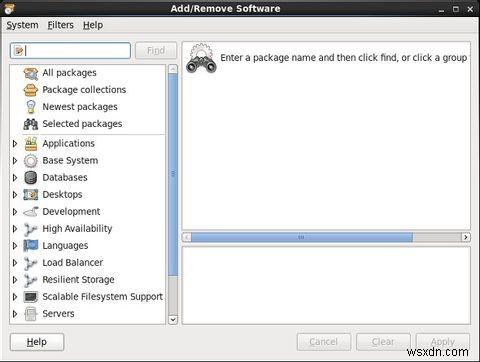Select the Desktops label

coord(62,195)
